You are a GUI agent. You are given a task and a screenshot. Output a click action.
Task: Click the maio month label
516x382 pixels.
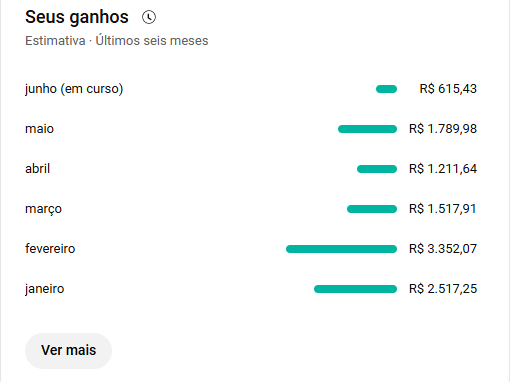click(x=39, y=129)
